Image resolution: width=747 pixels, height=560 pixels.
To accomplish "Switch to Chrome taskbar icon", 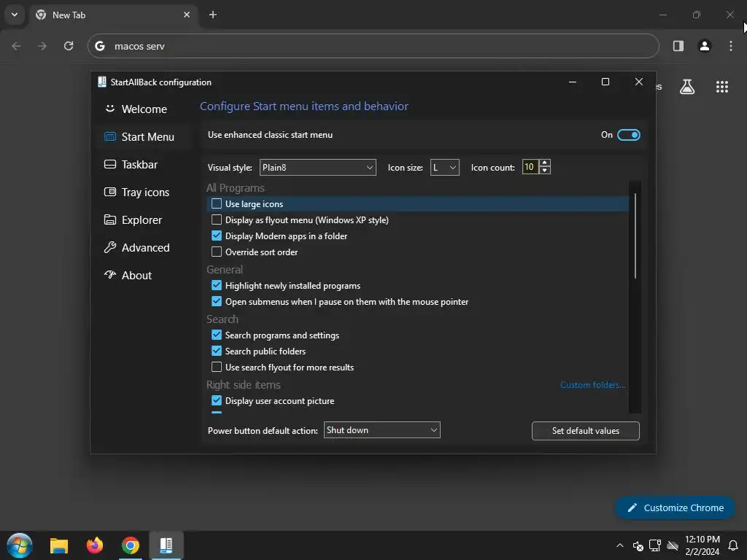I will [x=130, y=545].
